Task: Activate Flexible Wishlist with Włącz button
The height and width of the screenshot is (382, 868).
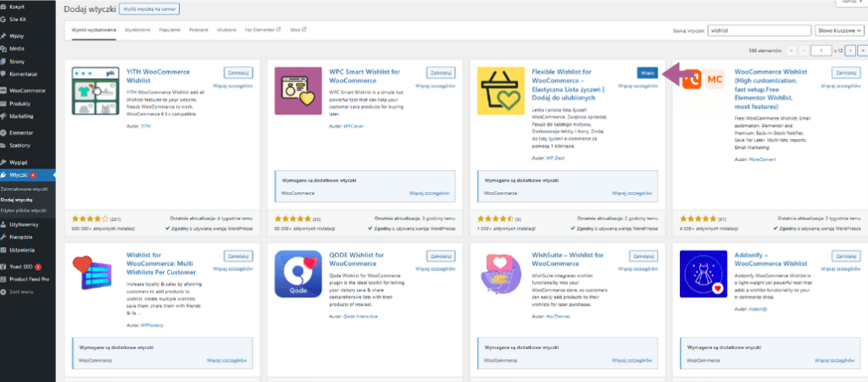Action: click(647, 73)
